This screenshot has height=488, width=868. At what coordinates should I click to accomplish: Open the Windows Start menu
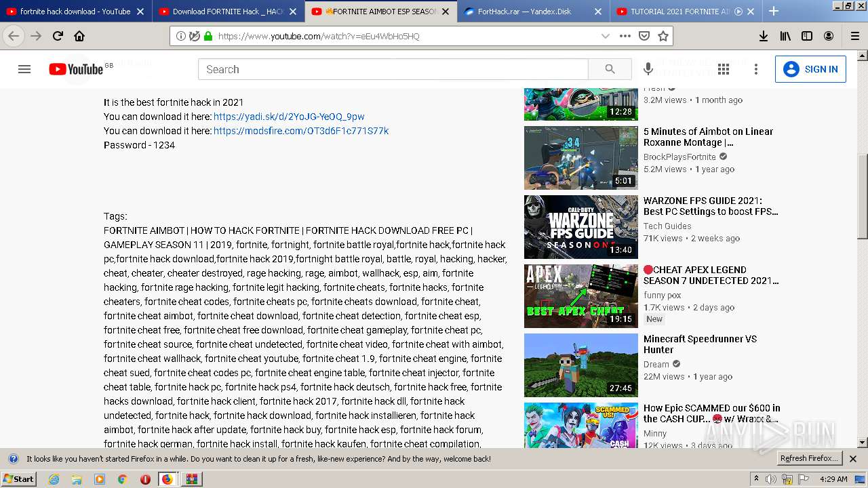tap(19, 479)
